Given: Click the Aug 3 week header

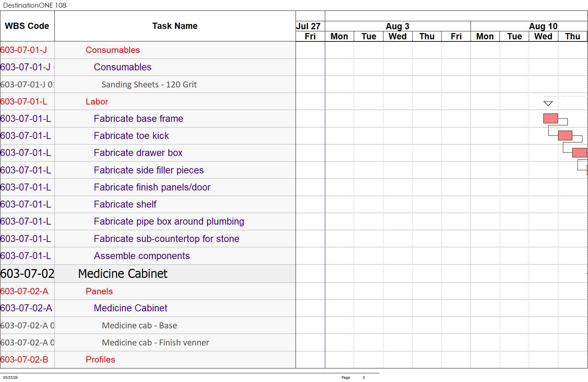Looking at the screenshot, I should click(398, 26).
